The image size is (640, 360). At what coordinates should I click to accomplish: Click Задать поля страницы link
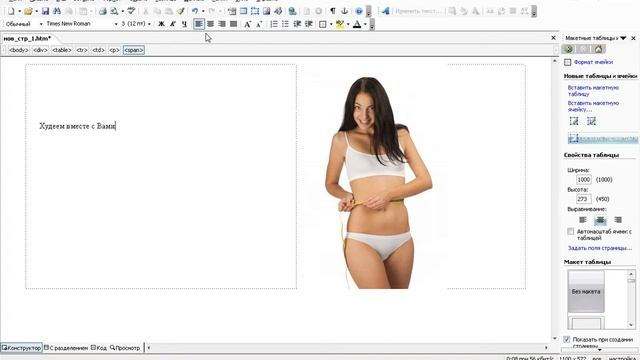[600, 248]
